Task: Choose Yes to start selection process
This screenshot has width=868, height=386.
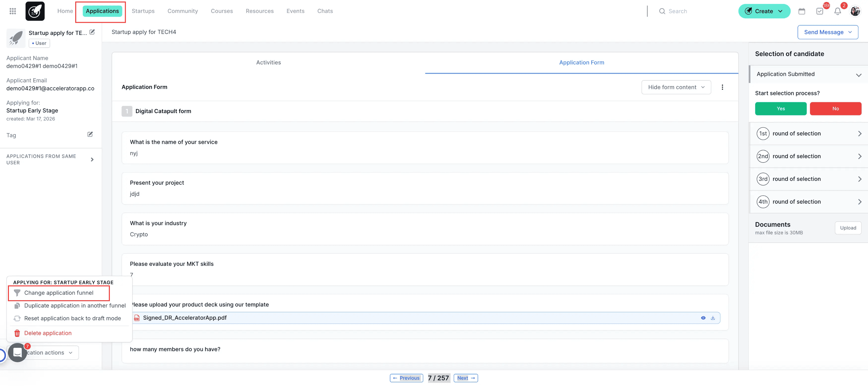Action: (x=780, y=109)
